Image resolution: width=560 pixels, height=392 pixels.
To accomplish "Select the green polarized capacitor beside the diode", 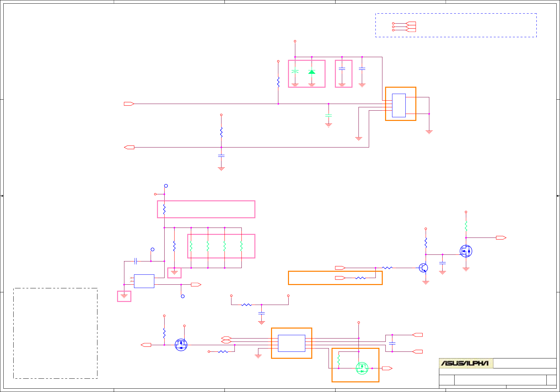I will [x=295, y=71].
